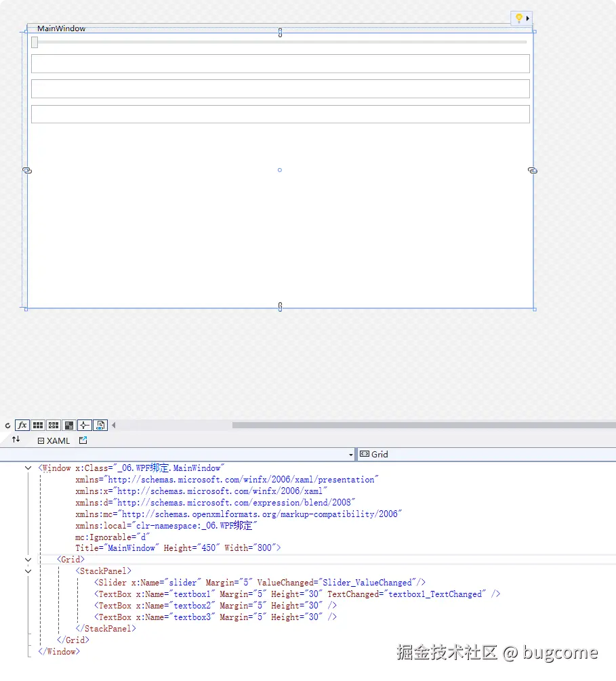
Task: Click the mc:Ignorable="d" line
Action: coord(112,537)
